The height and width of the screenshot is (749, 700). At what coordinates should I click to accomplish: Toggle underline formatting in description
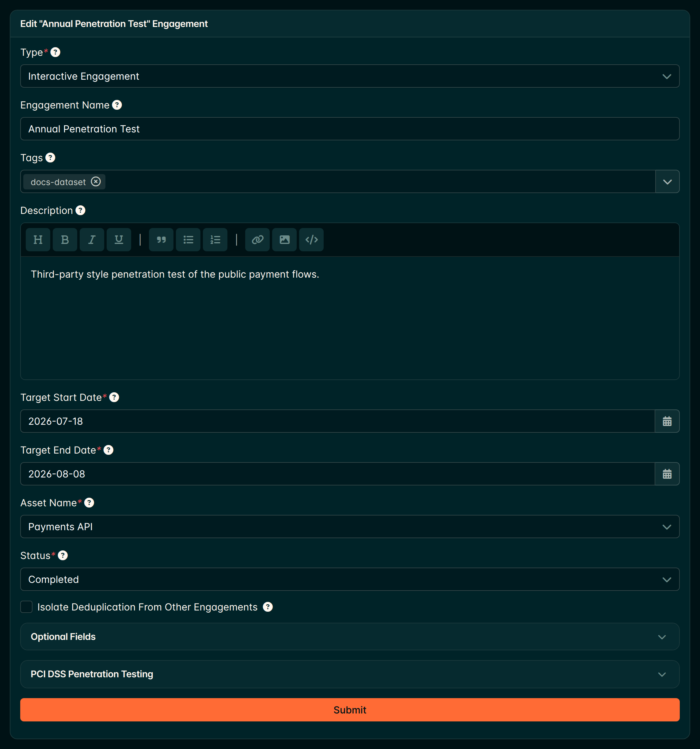pos(119,240)
